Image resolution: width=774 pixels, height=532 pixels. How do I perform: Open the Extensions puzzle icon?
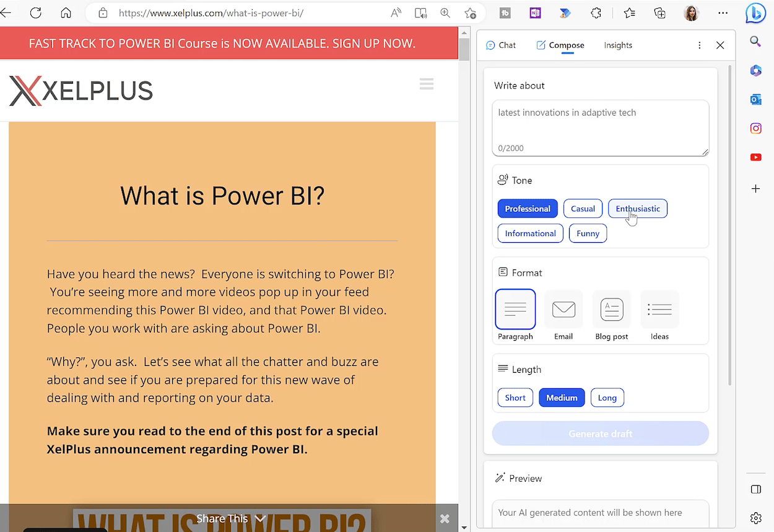tap(596, 13)
